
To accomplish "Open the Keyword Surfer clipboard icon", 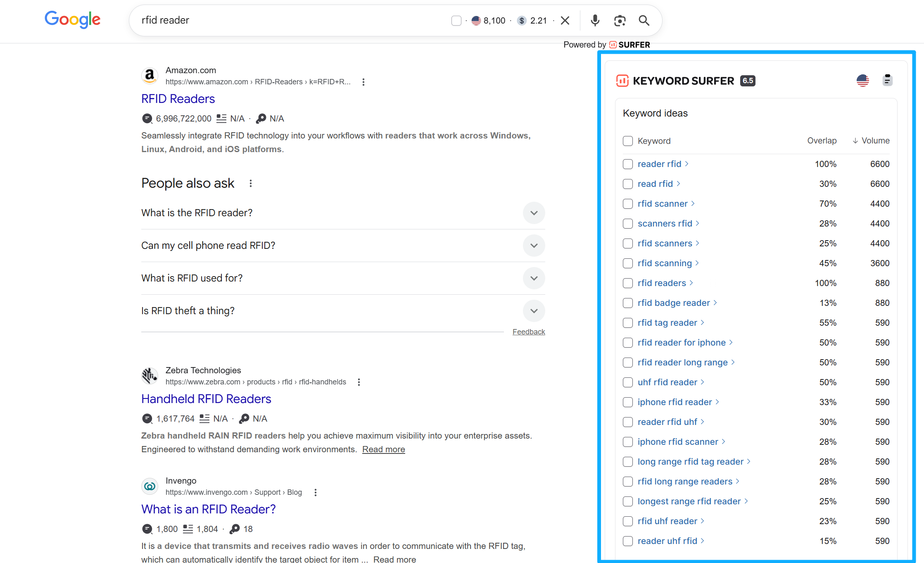I will [x=887, y=80].
